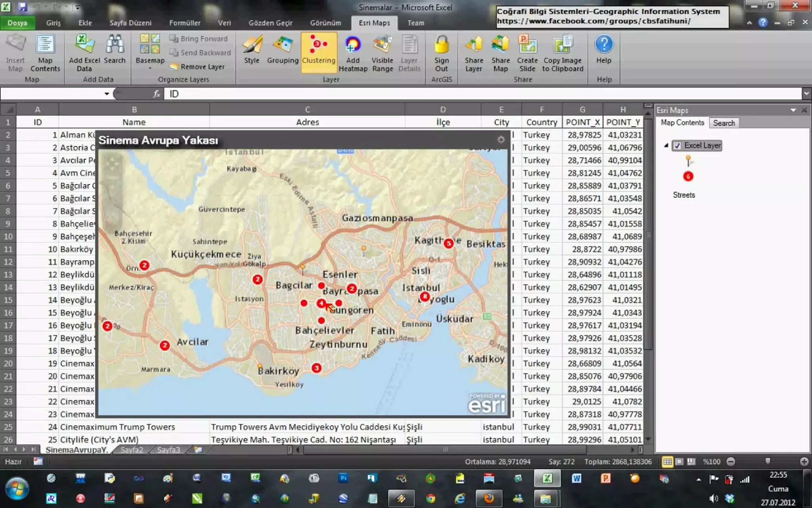Click cluster marker 5 near Kagithane
The image size is (812, 508).
pos(448,243)
